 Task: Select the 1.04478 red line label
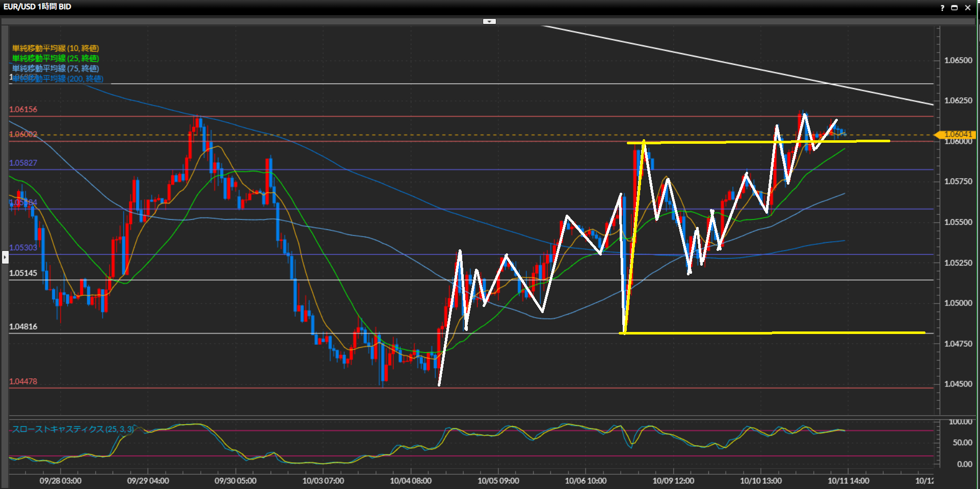click(x=23, y=382)
